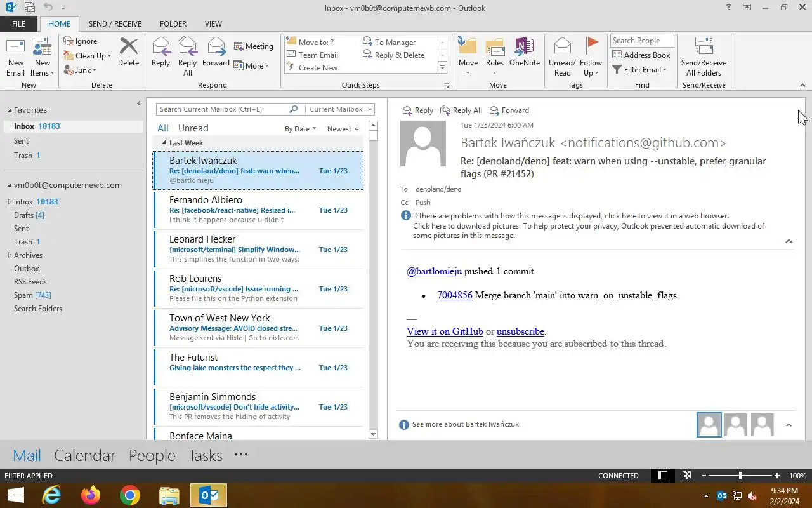The image size is (812, 508).
Task: Click the unsubscribe link
Action: tap(520, 331)
